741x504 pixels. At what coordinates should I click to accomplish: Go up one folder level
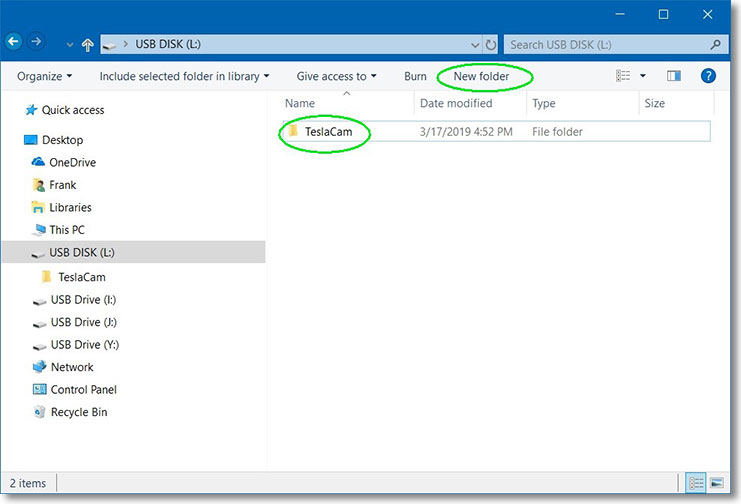[88, 45]
